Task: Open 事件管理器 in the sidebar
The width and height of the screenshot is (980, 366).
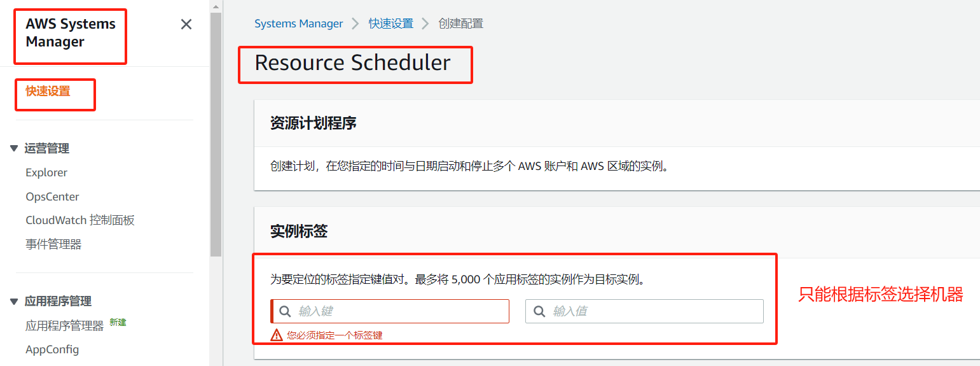Action: [53, 244]
